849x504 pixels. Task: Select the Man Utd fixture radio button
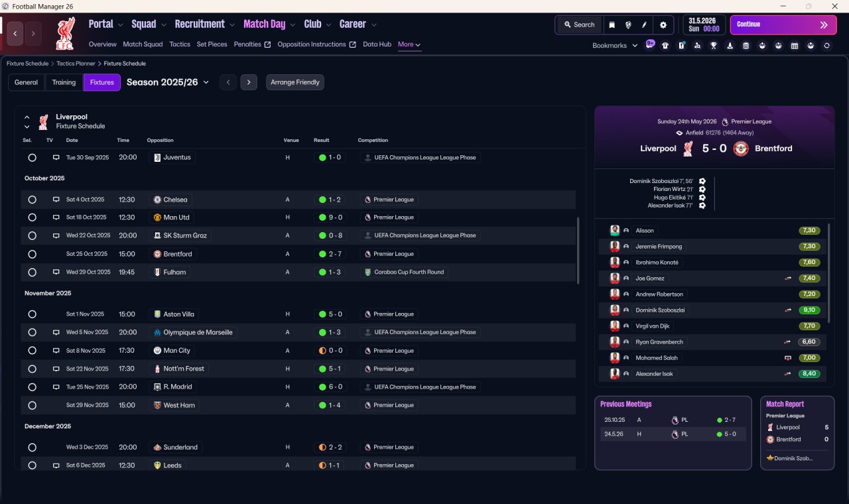pyautogui.click(x=32, y=218)
